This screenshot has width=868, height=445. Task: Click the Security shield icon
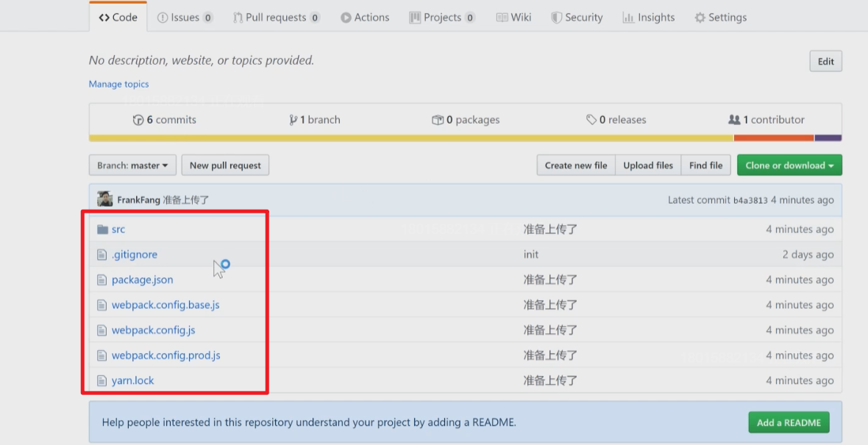click(556, 18)
